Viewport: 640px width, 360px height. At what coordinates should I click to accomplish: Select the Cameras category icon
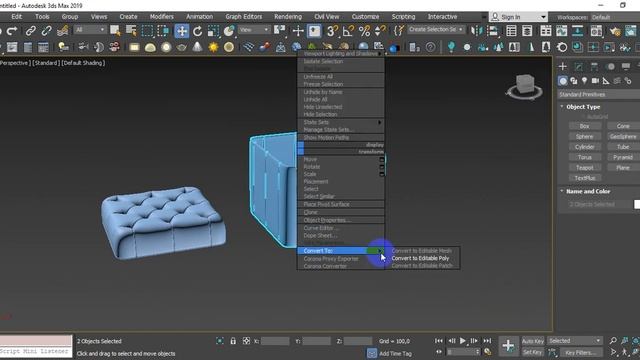tap(596, 81)
